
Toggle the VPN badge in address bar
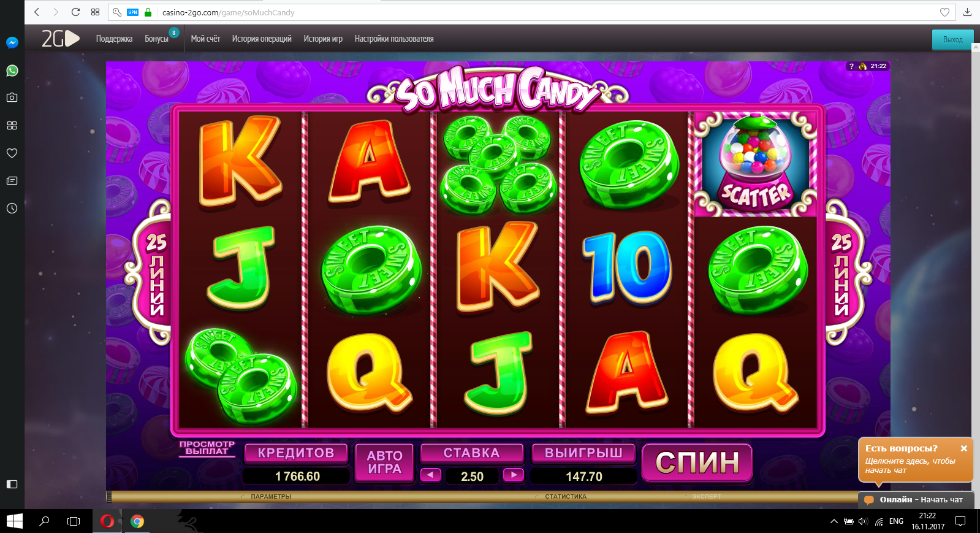tap(132, 12)
